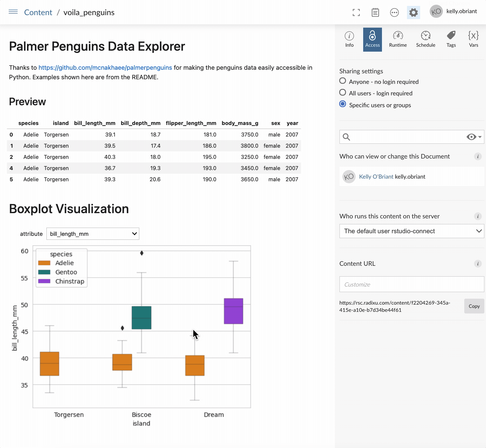486x448 pixels.
Task: Click info icon beside Content URL
Action: [477, 263]
